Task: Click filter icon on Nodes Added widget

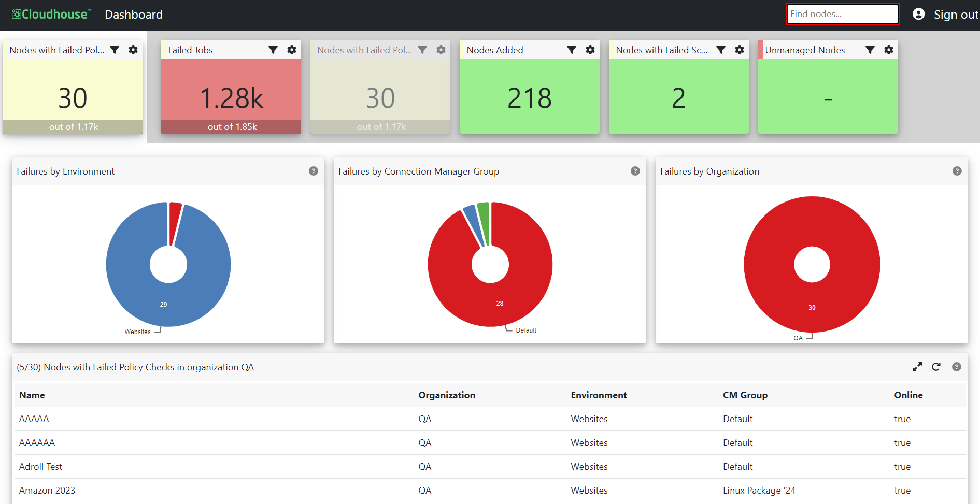Action: point(572,50)
